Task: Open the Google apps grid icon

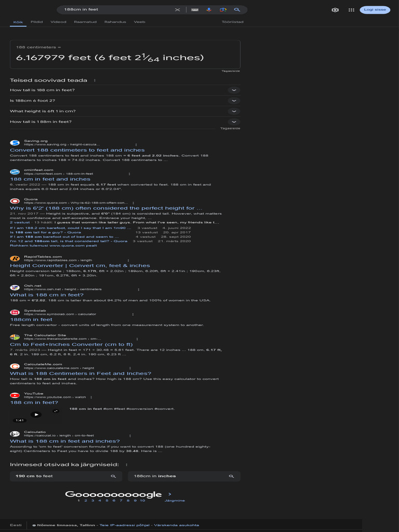Action: 352,10
